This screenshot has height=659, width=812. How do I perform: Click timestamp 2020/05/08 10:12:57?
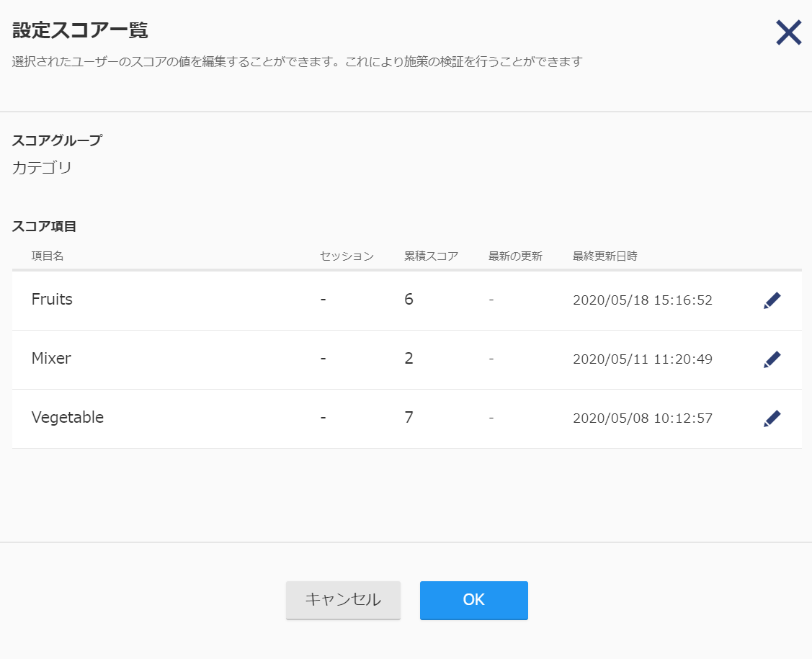(643, 418)
